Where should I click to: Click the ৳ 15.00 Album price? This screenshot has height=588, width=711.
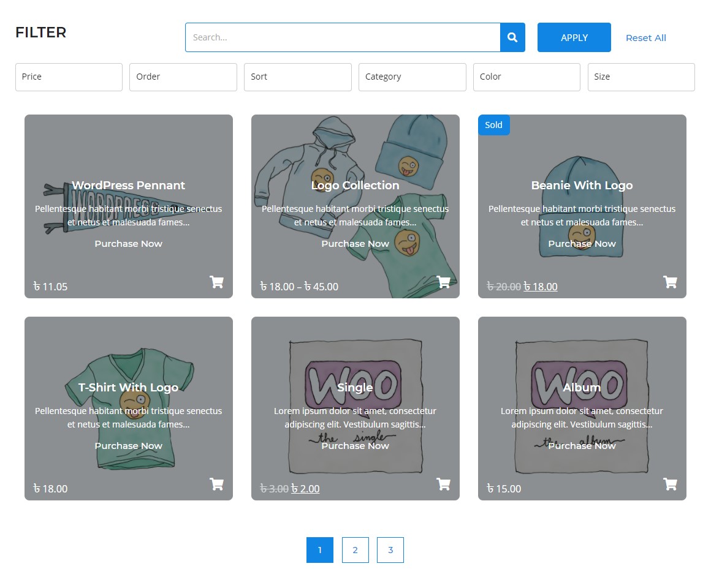504,489
